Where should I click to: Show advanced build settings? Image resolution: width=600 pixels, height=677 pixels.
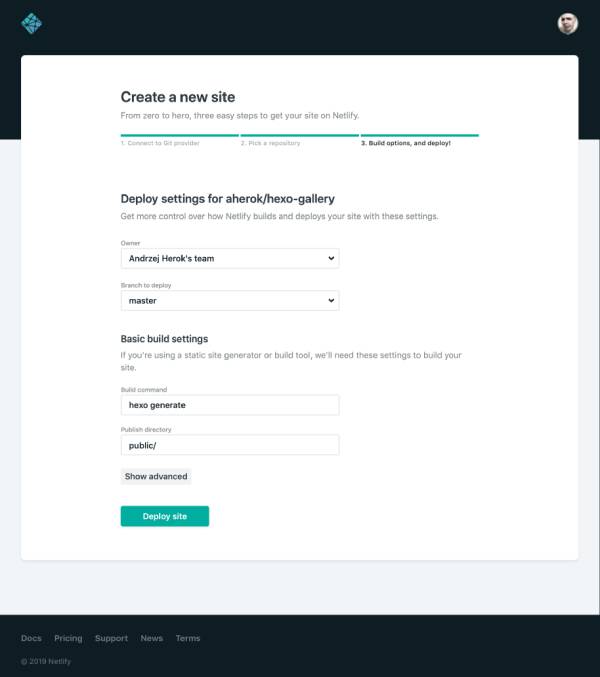coord(156,476)
